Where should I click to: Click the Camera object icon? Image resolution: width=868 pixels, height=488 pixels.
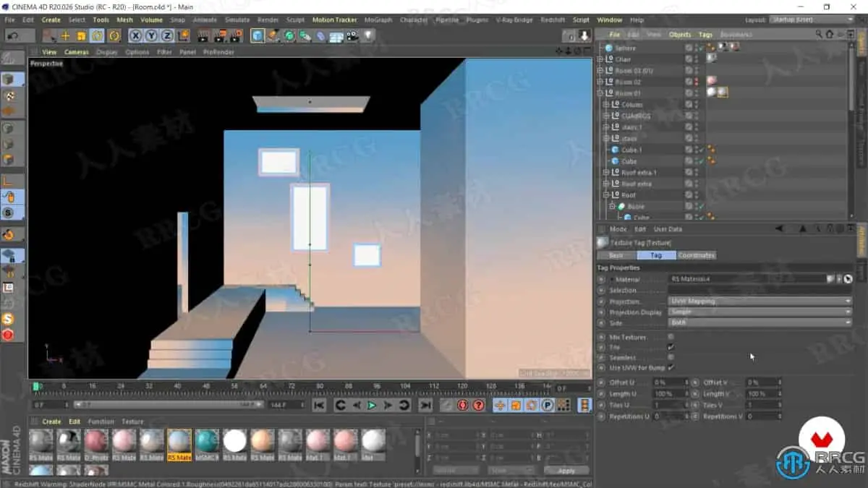[353, 35]
